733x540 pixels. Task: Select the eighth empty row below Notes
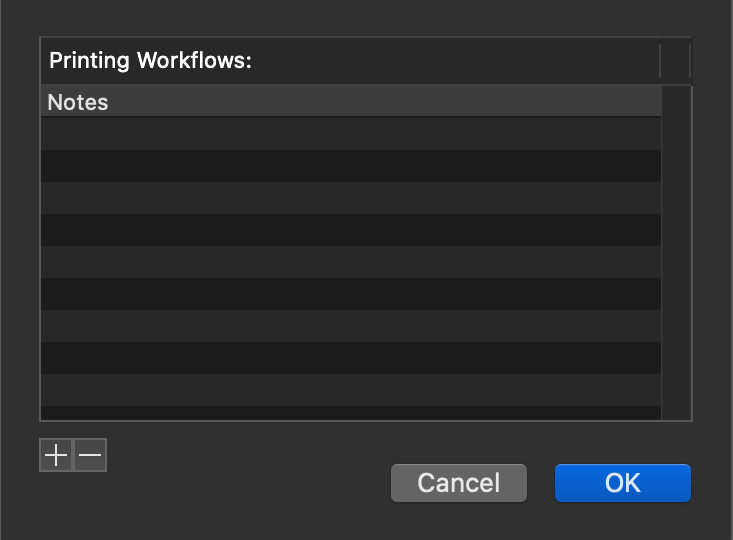click(x=351, y=358)
